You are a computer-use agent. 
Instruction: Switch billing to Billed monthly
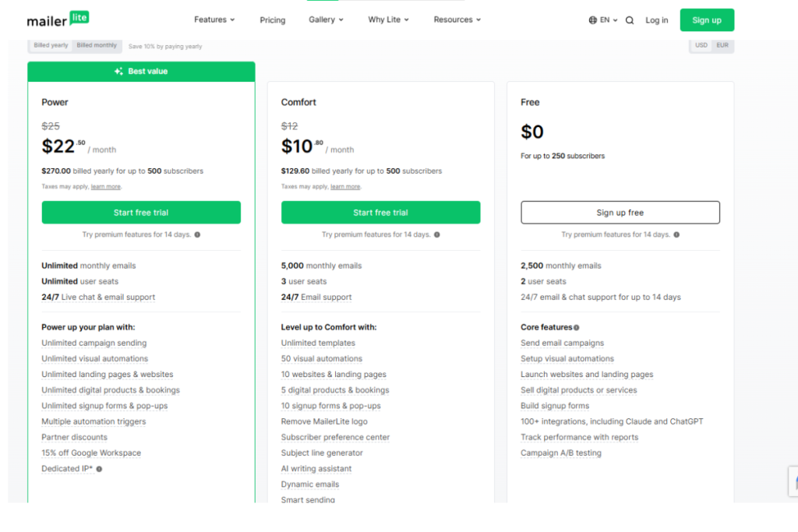coord(97,45)
